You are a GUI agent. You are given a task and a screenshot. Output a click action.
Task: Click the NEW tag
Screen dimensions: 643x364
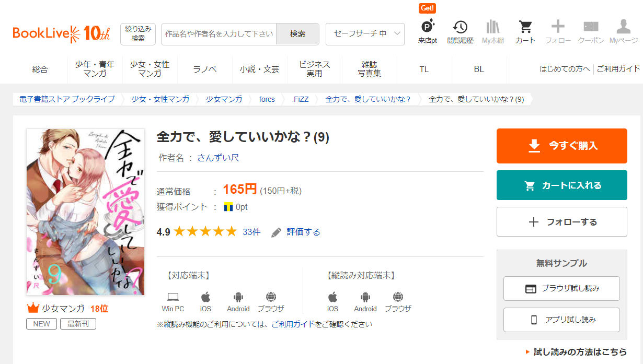[41, 324]
